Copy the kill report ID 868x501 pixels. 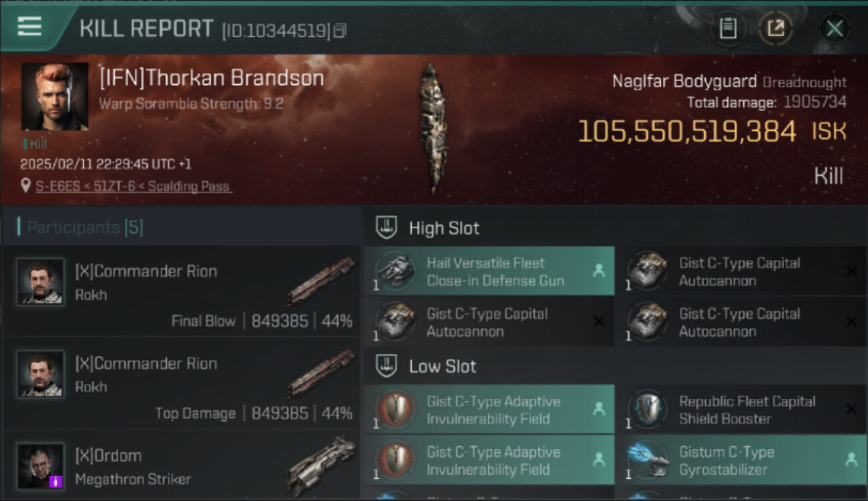(x=340, y=31)
